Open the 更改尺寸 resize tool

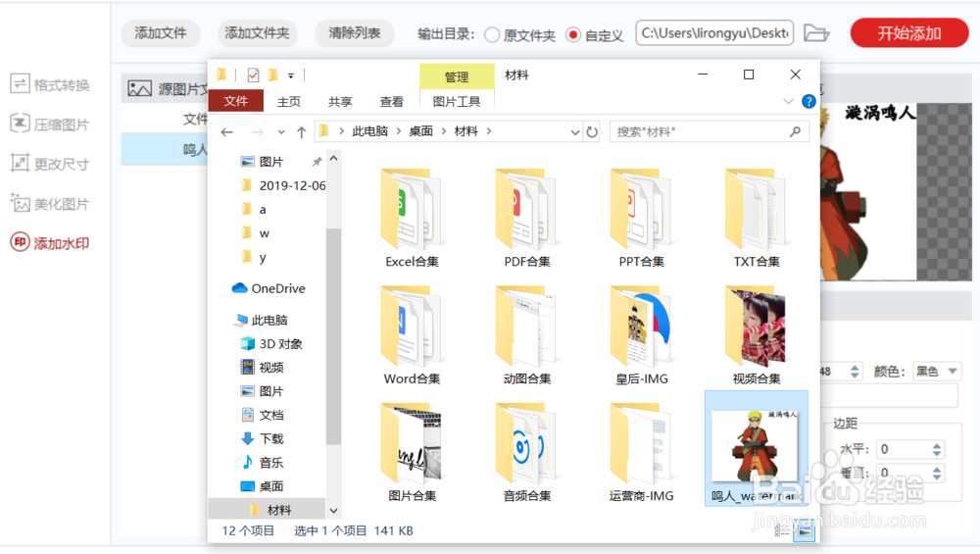pos(50,164)
